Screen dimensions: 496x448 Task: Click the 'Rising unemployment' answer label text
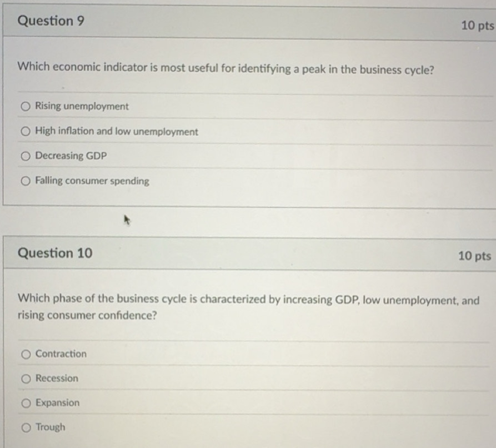(x=82, y=106)
